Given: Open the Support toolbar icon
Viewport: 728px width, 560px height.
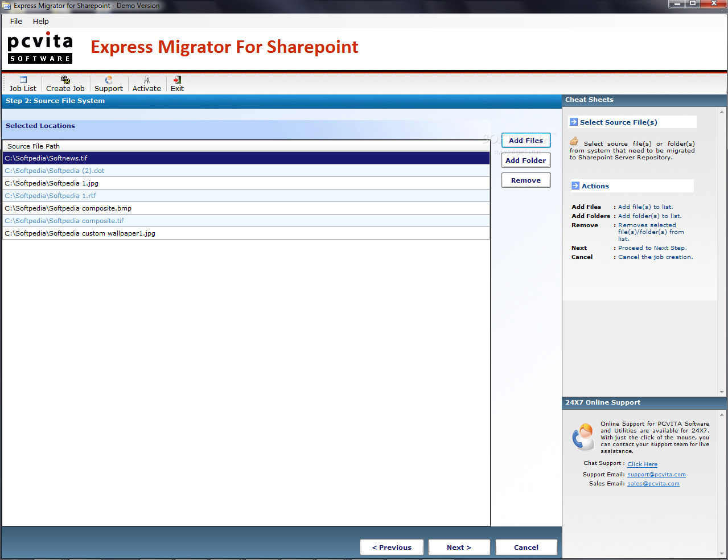Looking at the screenshot, I should click(x=109, y=80).
